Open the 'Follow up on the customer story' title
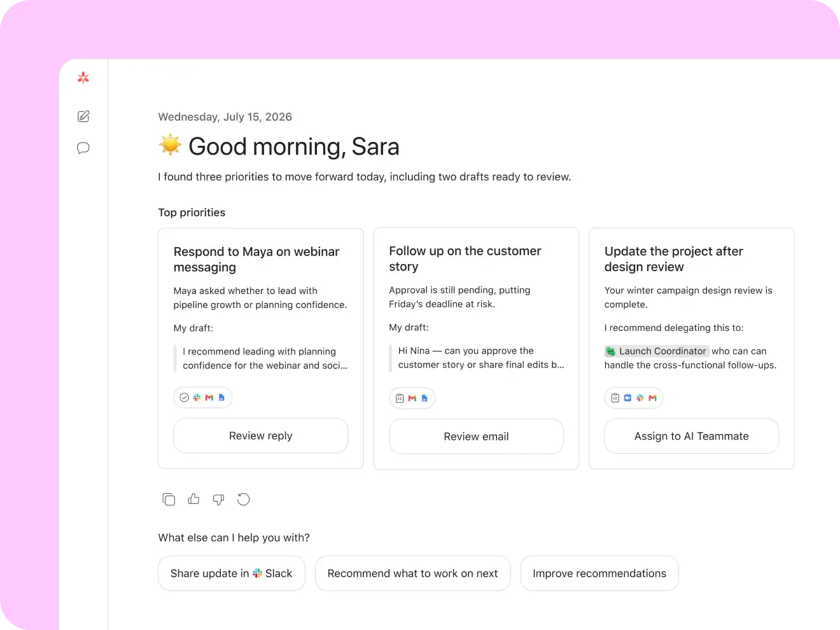Image resolution: width=840 pixels, height=630 pixels. click(x=465, y=259)
